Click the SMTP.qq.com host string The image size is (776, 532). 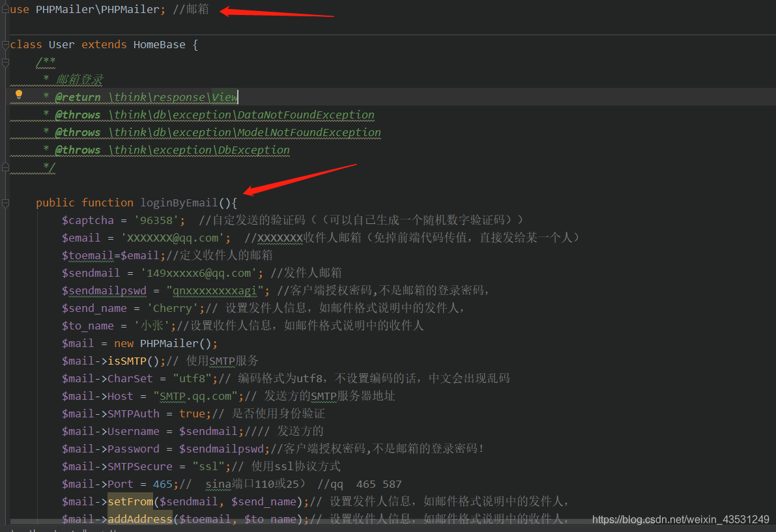pos(195,395)
